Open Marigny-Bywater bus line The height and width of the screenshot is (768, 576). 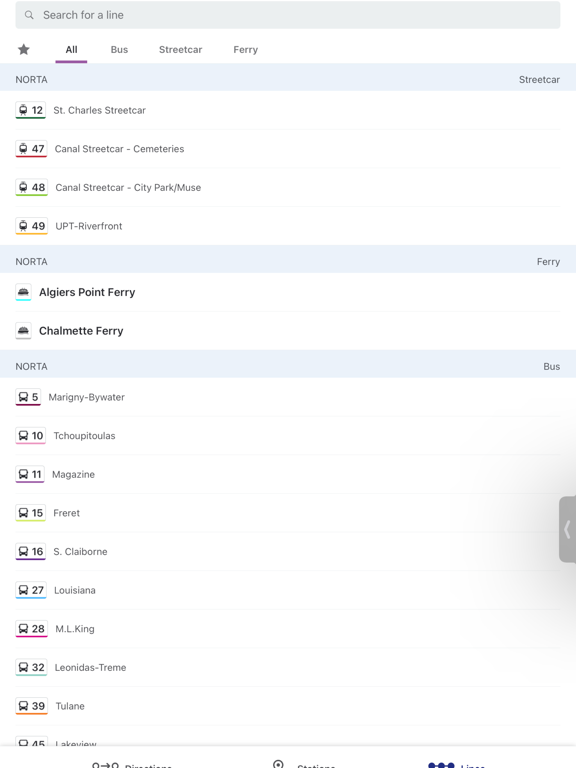point(288,397)
